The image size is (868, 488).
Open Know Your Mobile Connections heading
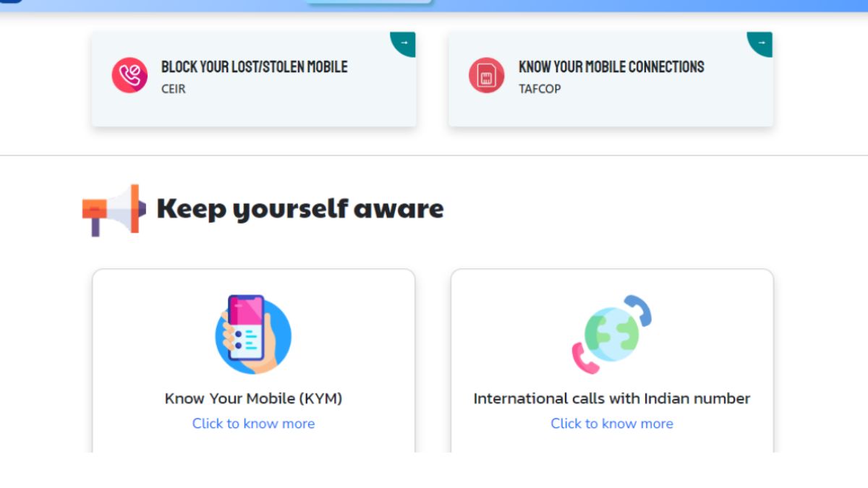coord(611,67)
